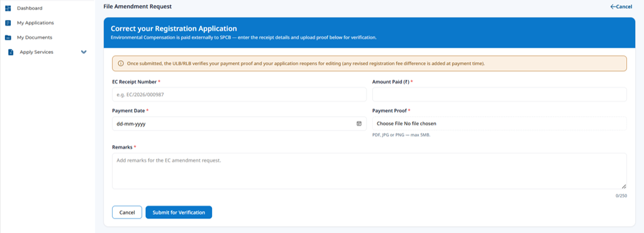The image size is (644, 233).
Task: Click the 'Payment Proof' label
Action: (x=389, y=111)
